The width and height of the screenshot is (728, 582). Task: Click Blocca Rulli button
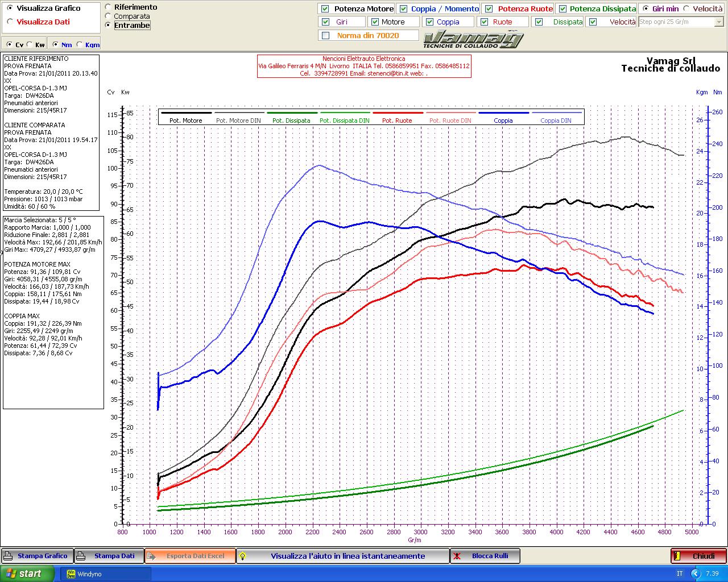click(485, 556)
